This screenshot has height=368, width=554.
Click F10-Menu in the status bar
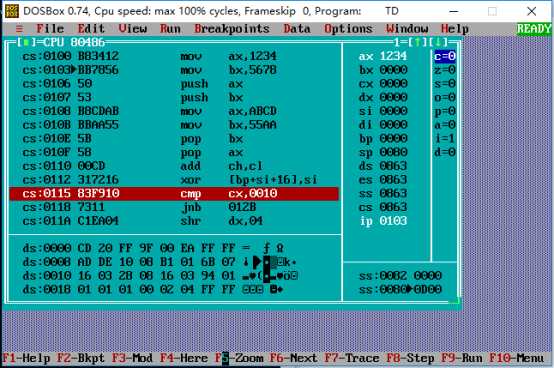click(x=517, y=358)
